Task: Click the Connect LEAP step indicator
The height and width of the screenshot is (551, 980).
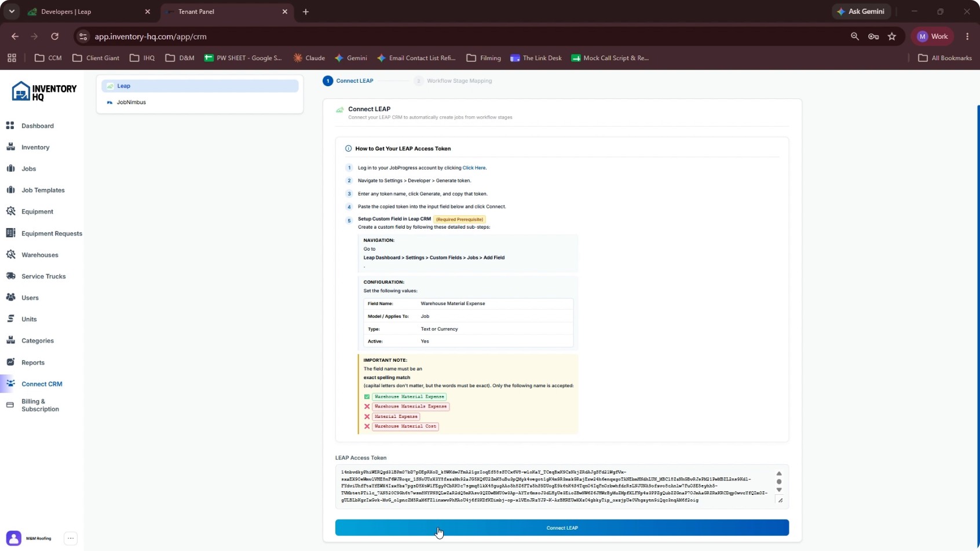Action: (x=348, y=80)
